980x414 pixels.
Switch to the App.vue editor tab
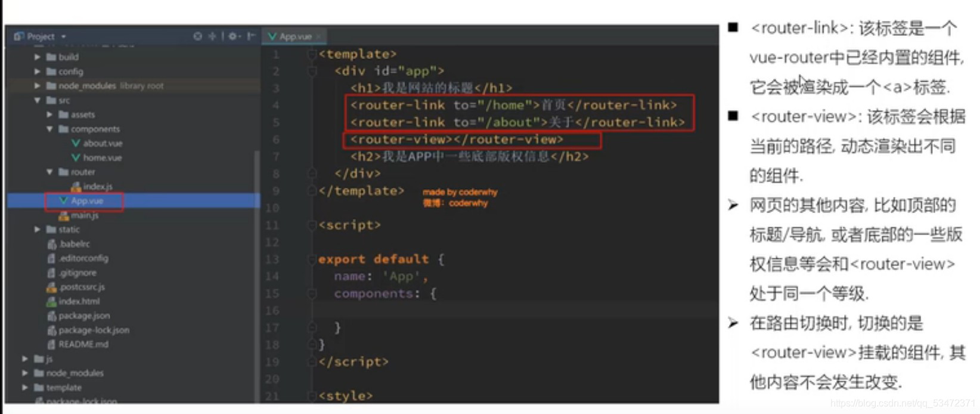pos(295,36)
